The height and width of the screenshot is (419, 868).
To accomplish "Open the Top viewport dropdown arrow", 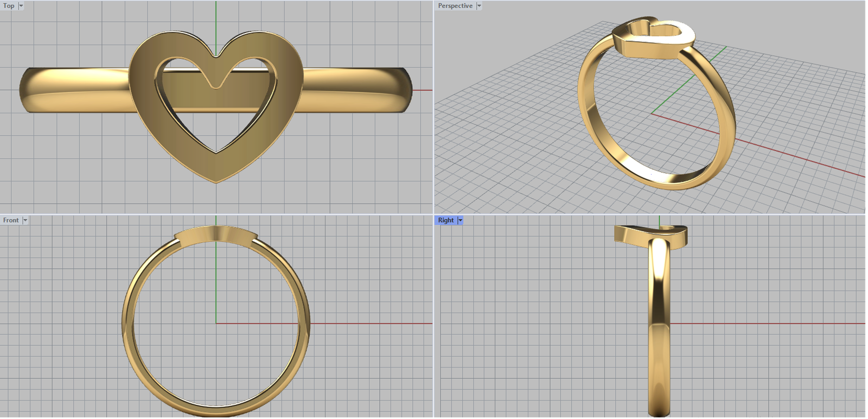I will (x=21, y=6).
